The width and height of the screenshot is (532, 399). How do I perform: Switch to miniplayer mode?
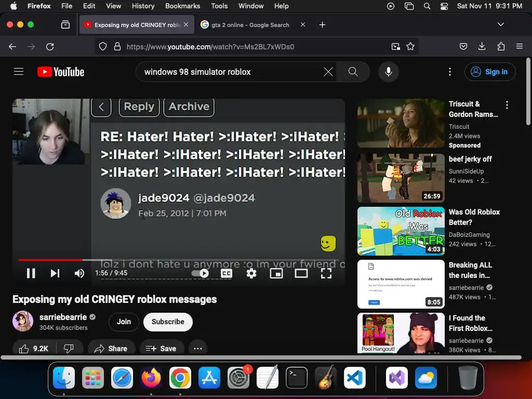coord(276,273)
